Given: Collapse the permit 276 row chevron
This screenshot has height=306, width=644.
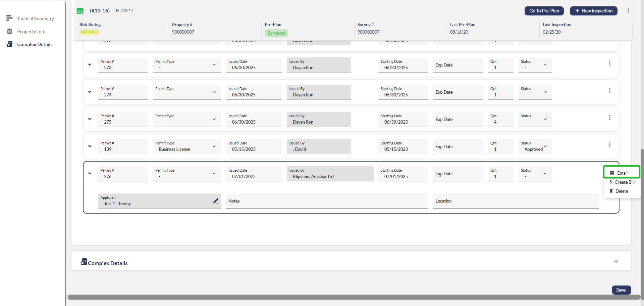Looking at the screenshot, I should pyautogui.click(x=90, y=174).
